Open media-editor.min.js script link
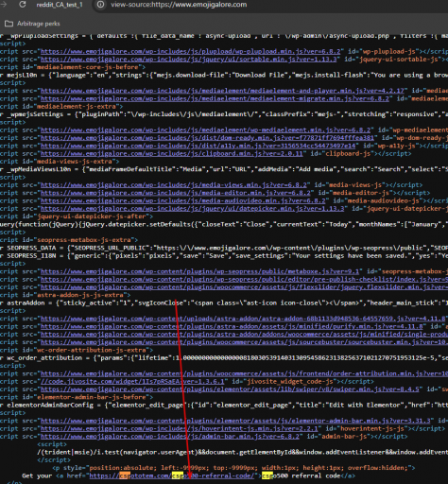 176,193
